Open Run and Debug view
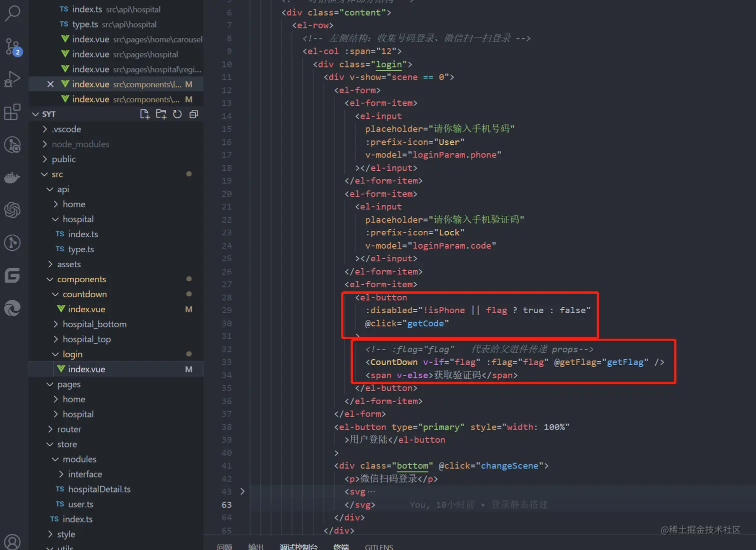The image size is (756, 550). (x=12, y=79)
